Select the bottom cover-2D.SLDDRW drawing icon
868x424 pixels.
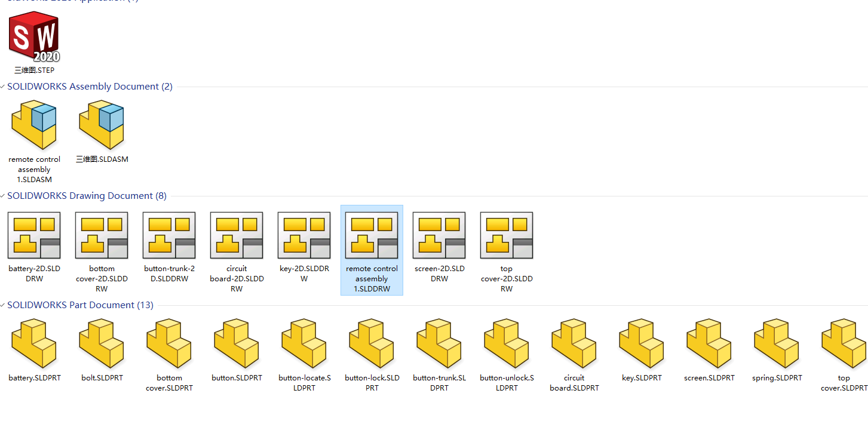point(102,235)
